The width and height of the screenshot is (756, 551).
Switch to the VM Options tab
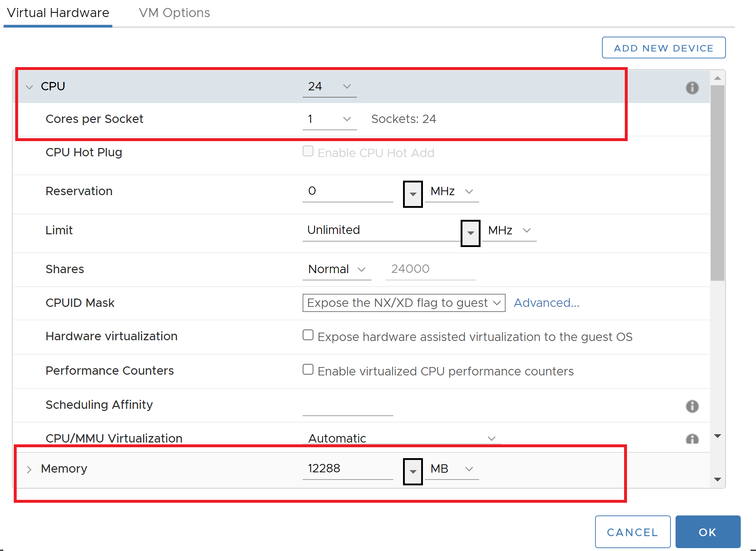tap(174, 13)
